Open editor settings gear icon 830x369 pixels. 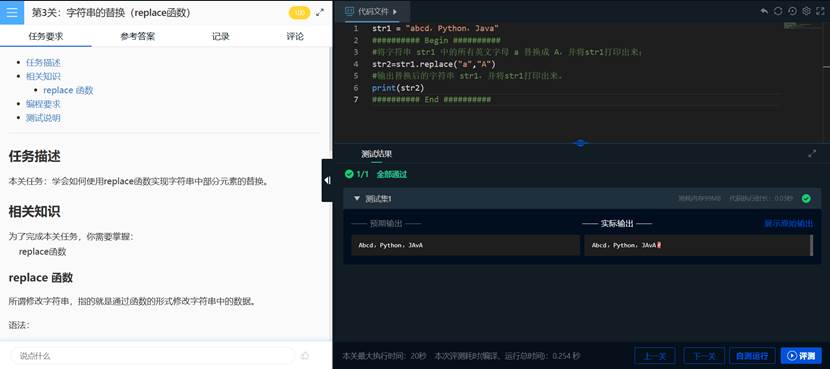(x=807, y=11)
